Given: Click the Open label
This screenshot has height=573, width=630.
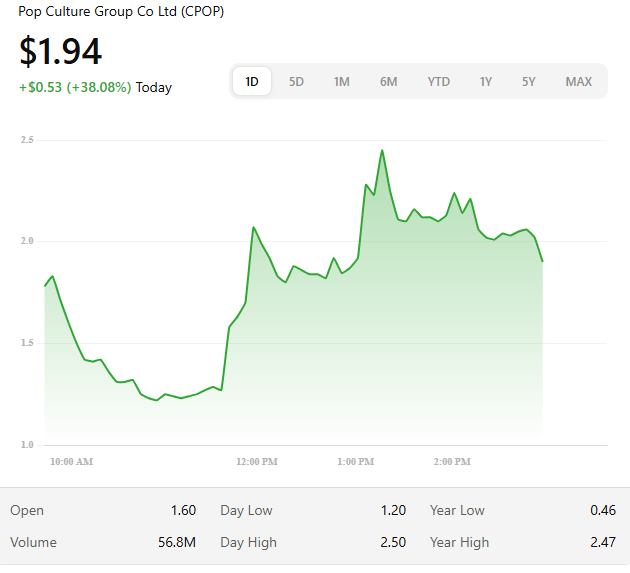Looking at the screenshot, I should [27, 510].
